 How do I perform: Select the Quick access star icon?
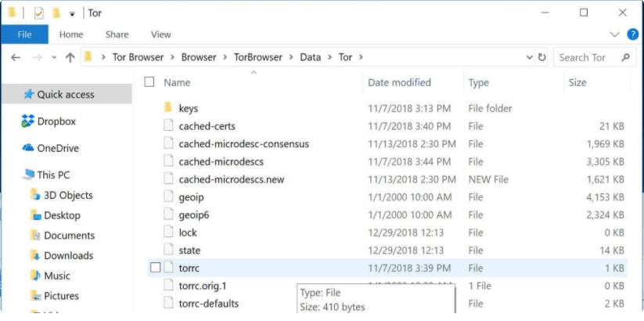28,94
